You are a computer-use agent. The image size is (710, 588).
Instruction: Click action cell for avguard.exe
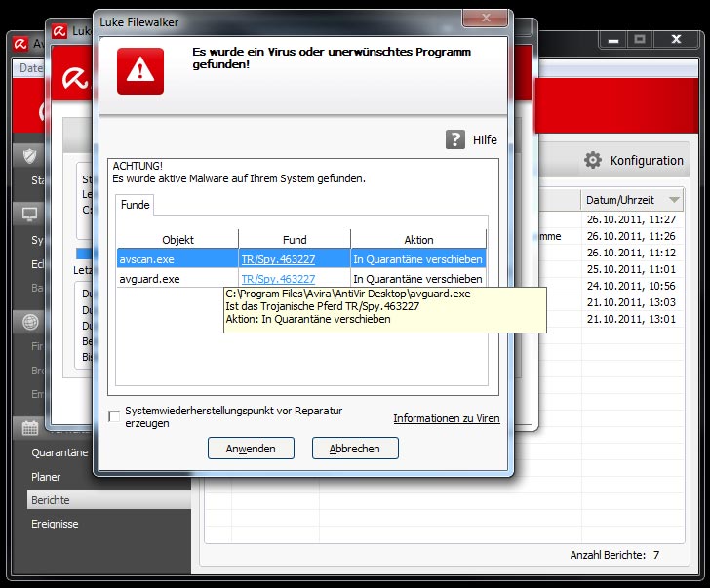pyautogui.click(x=418, y=278)
